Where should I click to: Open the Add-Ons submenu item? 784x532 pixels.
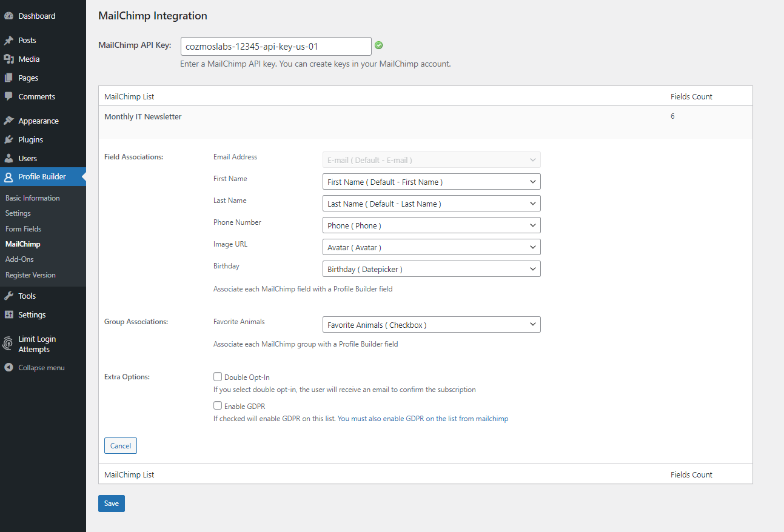pos(19,259)
